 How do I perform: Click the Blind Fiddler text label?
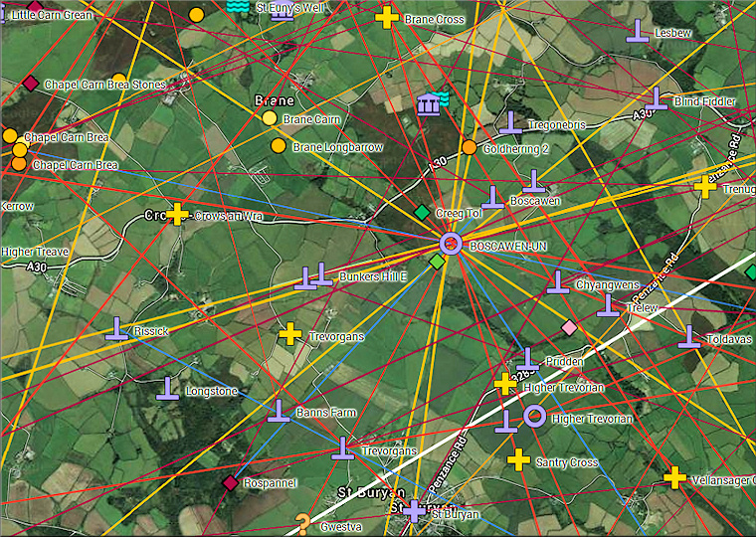tap(705, 101)
